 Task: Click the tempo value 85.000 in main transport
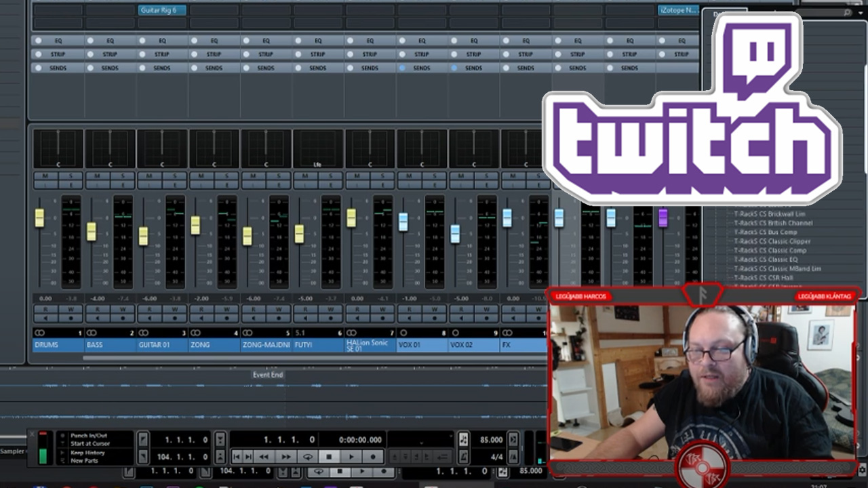point(491,440)
